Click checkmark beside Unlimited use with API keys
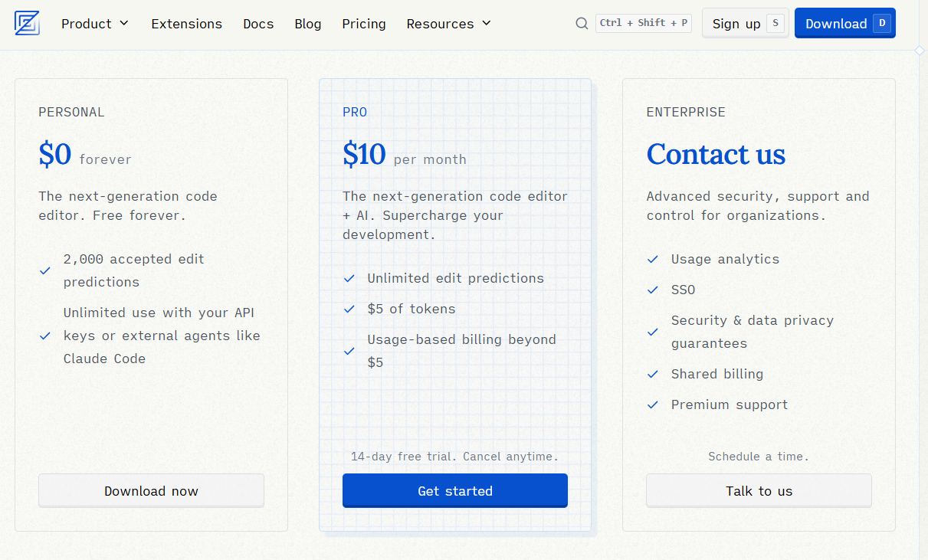Screen dimensions: 928x560 [x=45, y=336]
